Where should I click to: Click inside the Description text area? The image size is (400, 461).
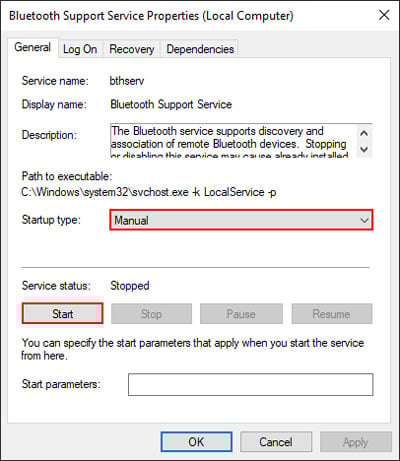[233, 141]
